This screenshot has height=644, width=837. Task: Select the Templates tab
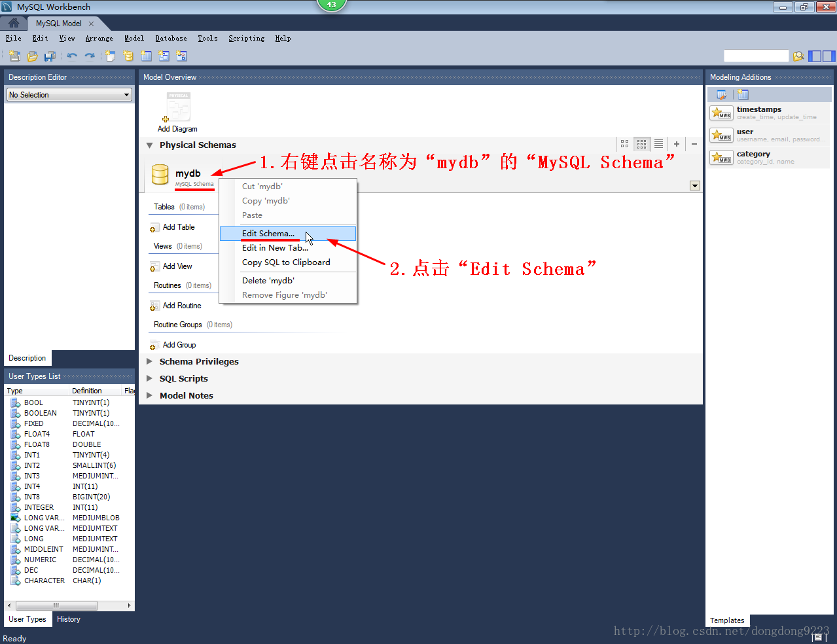point(727,620)
